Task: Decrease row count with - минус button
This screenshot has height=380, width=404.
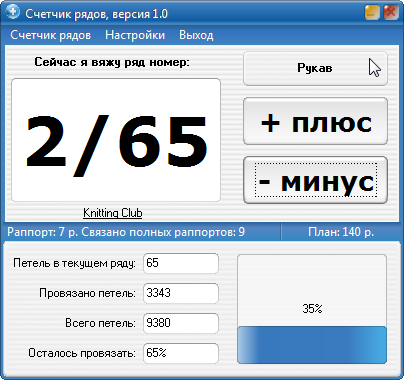Action: (x=315, y=180)
